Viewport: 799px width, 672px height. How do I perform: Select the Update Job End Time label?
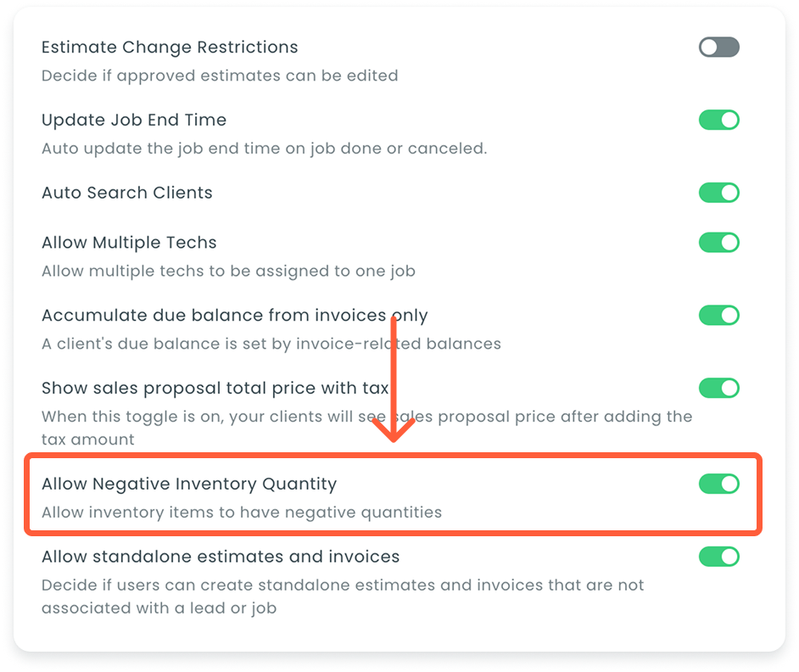134,120
